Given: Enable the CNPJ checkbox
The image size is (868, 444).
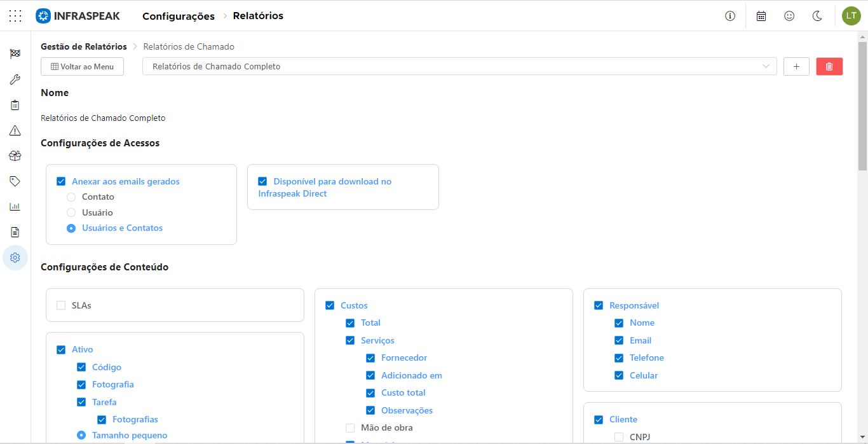Looking at the screenshot, I should (619, 437).
